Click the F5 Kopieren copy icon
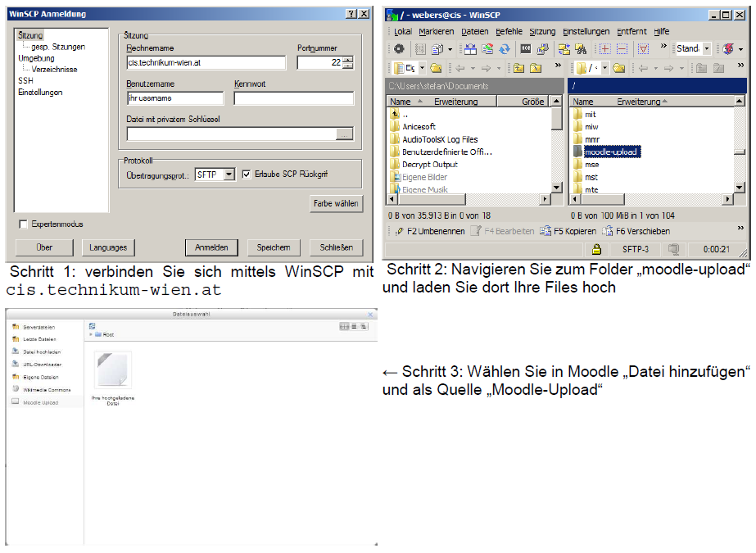Screen dimensions: 756x553 545,231
